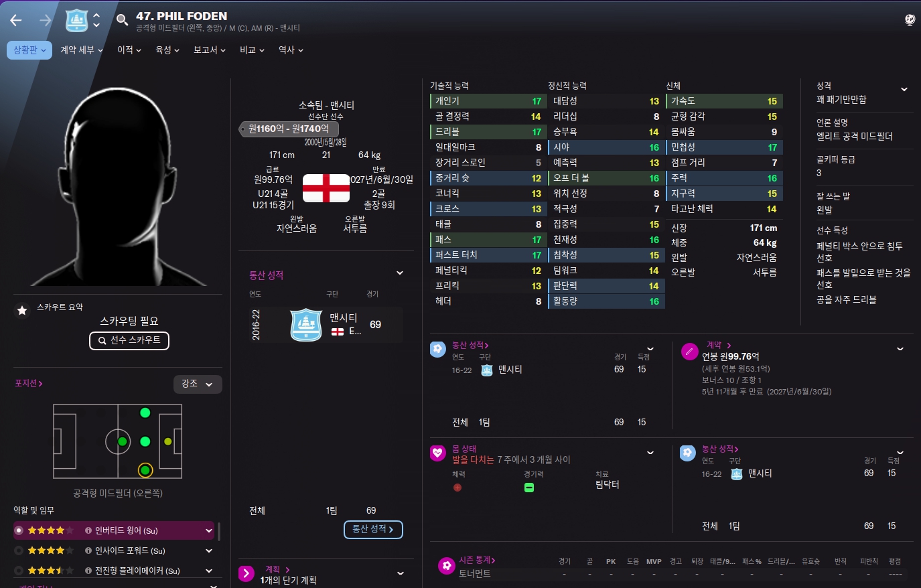Click the 토너먼트 row in season stats
Viewport: 921px width, 588px height.
[672, 573]
